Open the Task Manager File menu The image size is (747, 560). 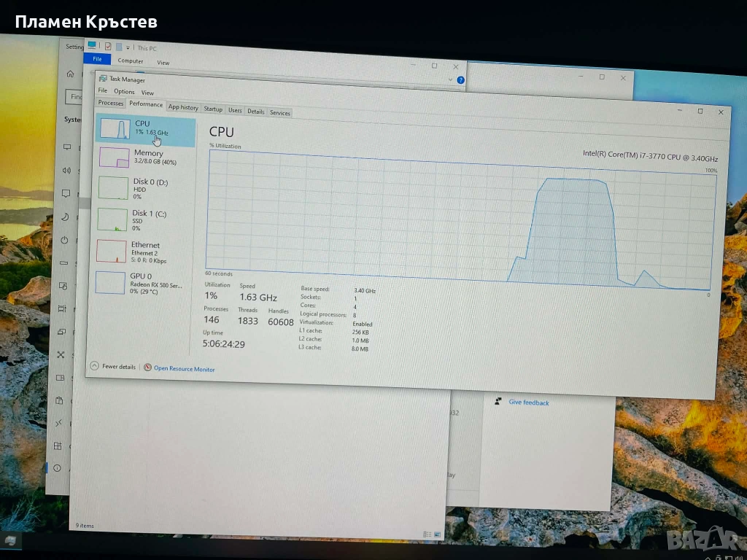click(x=103, y=91)
